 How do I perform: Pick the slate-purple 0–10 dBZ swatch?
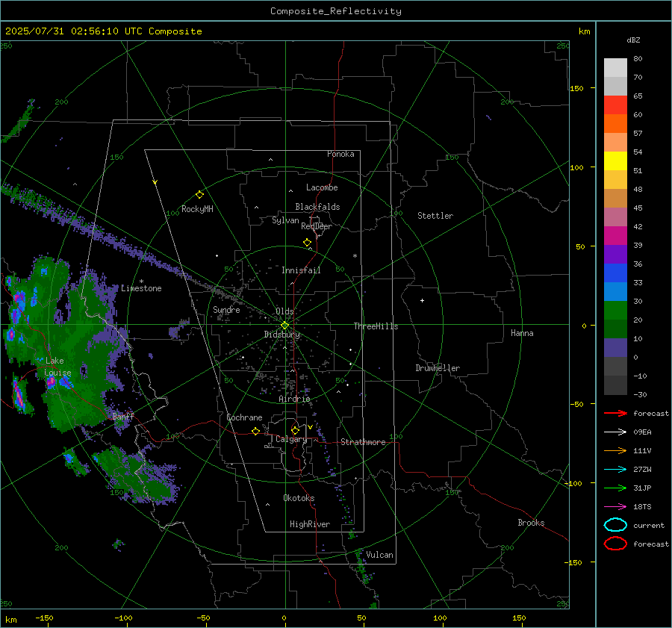(x=615, y=348)
